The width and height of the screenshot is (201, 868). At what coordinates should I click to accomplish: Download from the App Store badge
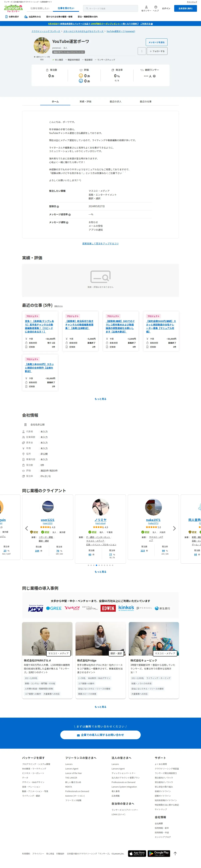137,853
